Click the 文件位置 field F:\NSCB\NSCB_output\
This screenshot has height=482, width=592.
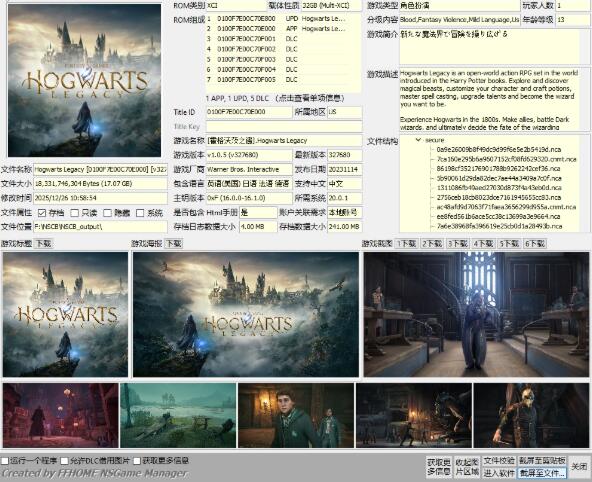click(100, 227)
